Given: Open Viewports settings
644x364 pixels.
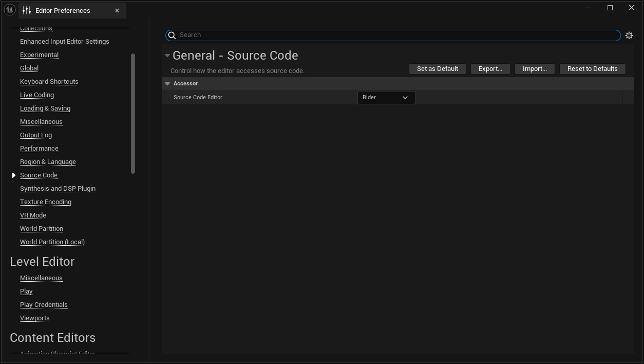Looking at the screenshot, I should 35,318.
